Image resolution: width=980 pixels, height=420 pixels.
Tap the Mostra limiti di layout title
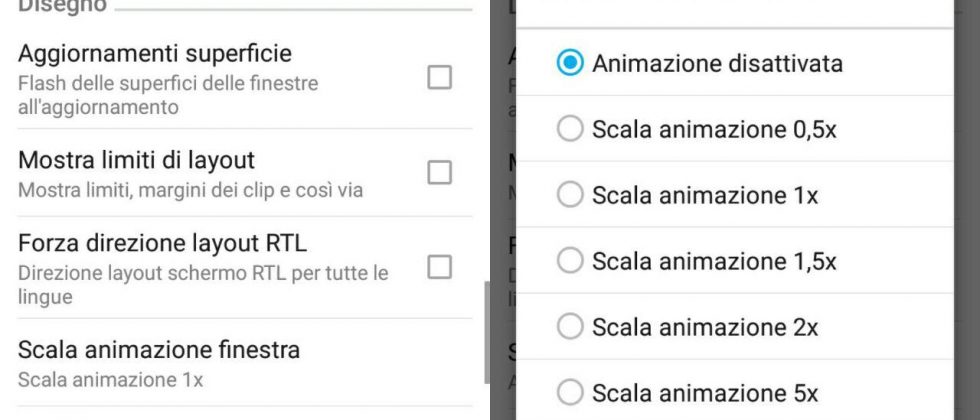pos(137,159)
